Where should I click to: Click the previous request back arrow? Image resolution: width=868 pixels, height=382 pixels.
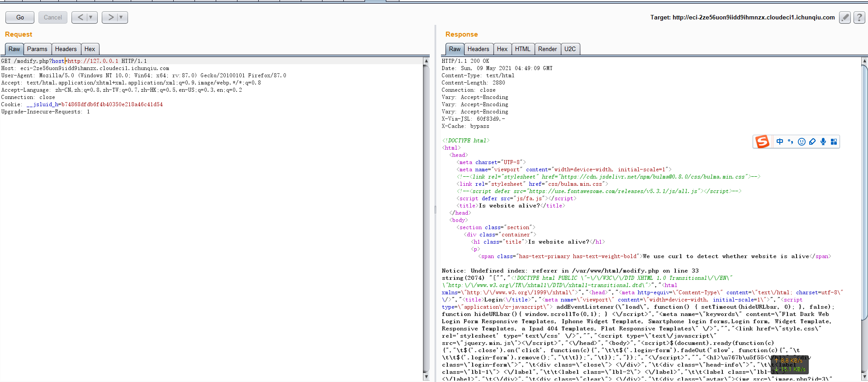(80, 17)
